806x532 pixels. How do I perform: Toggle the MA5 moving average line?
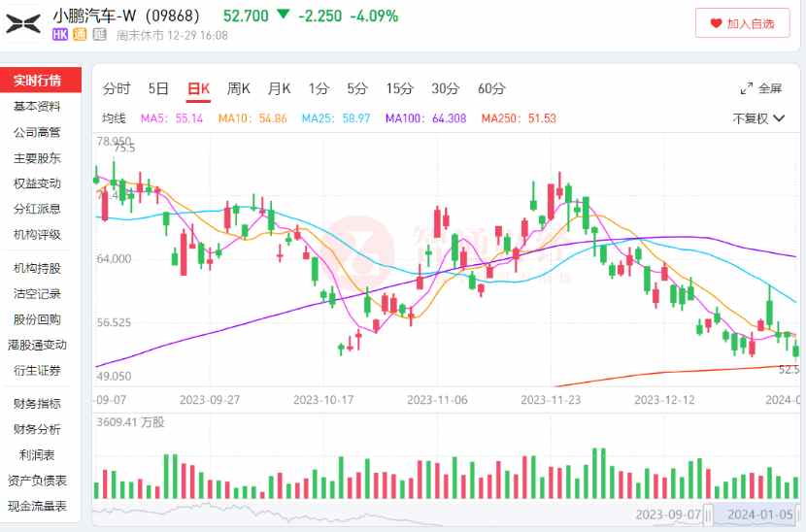point(172,118)
